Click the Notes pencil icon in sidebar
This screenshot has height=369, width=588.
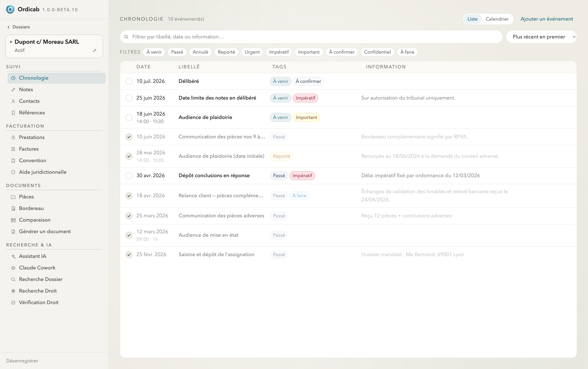click(13, 90)
